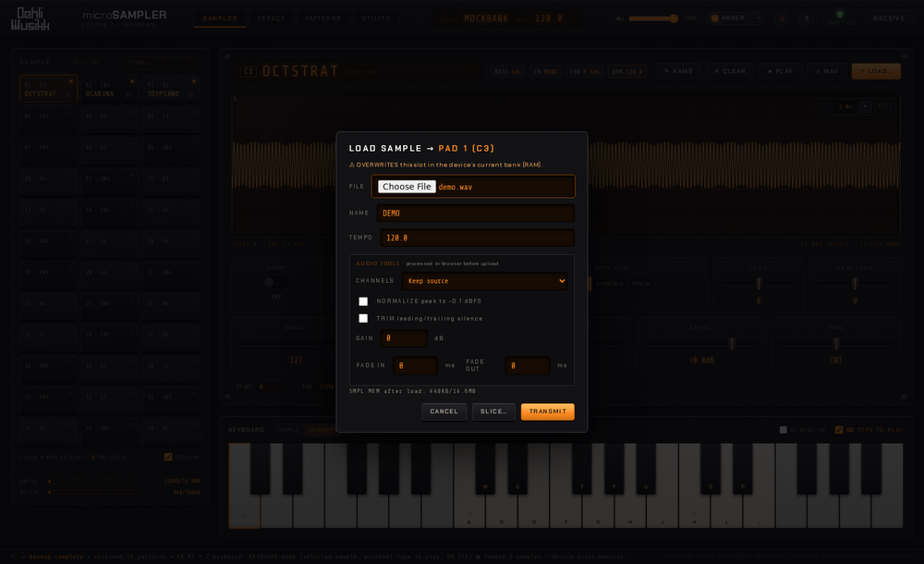Open the PATTERNS tab
Image resolution: width=924 pixels, height=564 pixels.
pyautogui.click(x=322, y=18)
